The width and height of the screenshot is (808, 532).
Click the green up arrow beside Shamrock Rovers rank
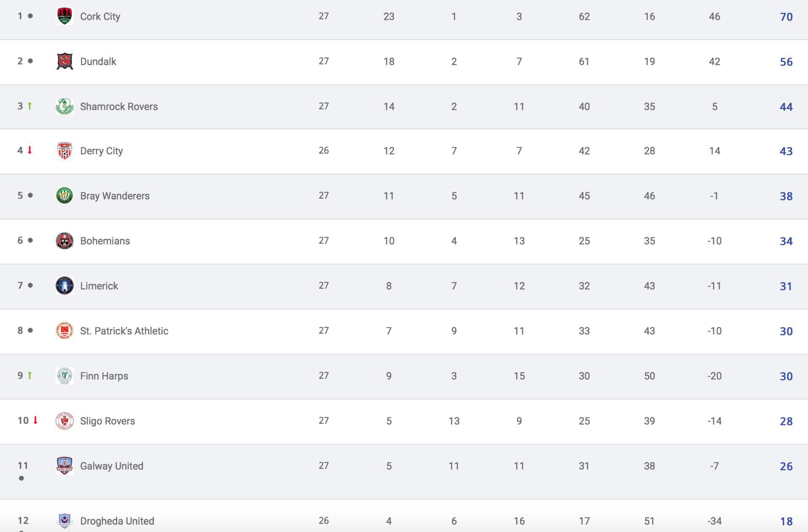click(30, 106)
